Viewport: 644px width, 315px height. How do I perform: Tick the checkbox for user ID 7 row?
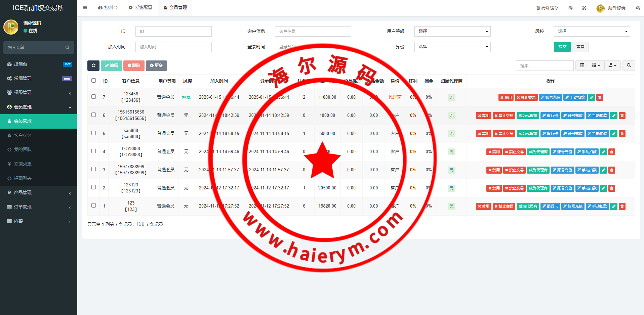click(93, 97)
